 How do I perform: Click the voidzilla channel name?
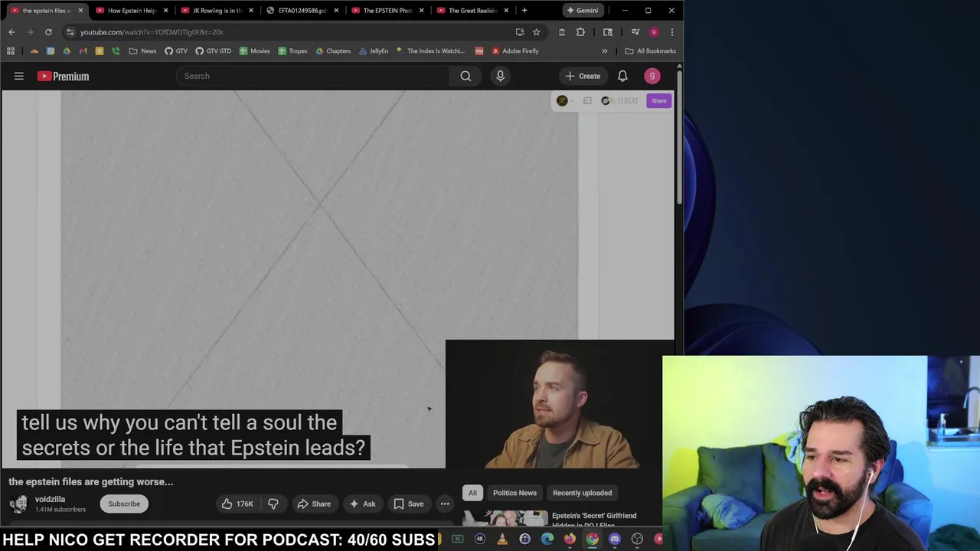[x=50, y=499]
